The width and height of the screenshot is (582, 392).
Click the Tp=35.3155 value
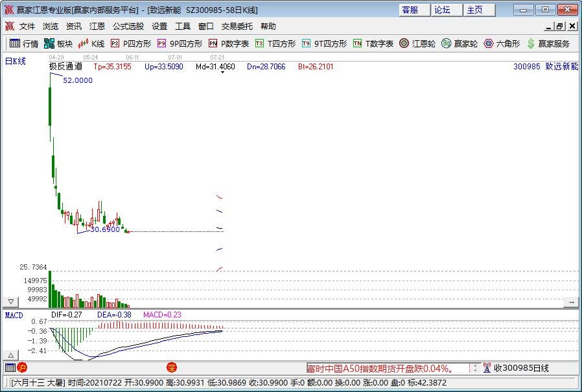[x=113, y=67]
